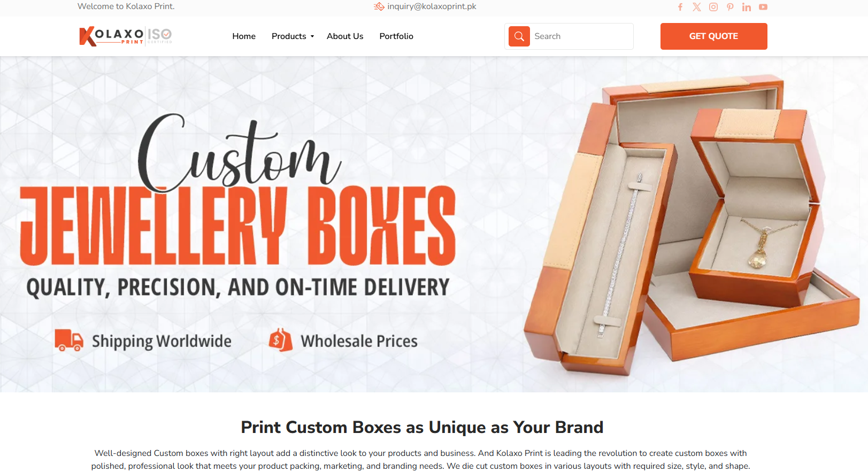This screenshot has width=868, height=472.
Task: Click the orange search magnifier icon
Action: click(519, 36)
